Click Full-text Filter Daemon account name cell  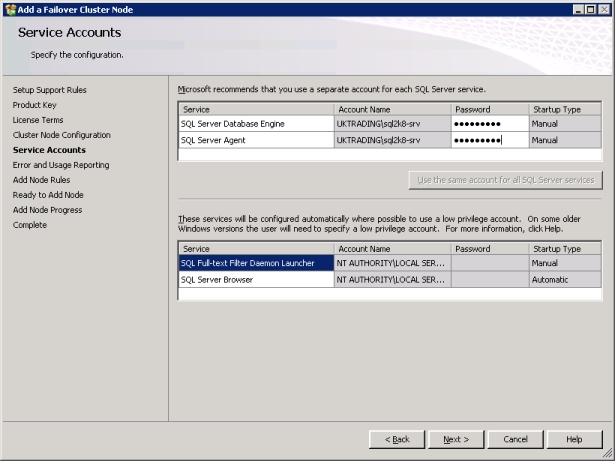[x=393, y=263]
